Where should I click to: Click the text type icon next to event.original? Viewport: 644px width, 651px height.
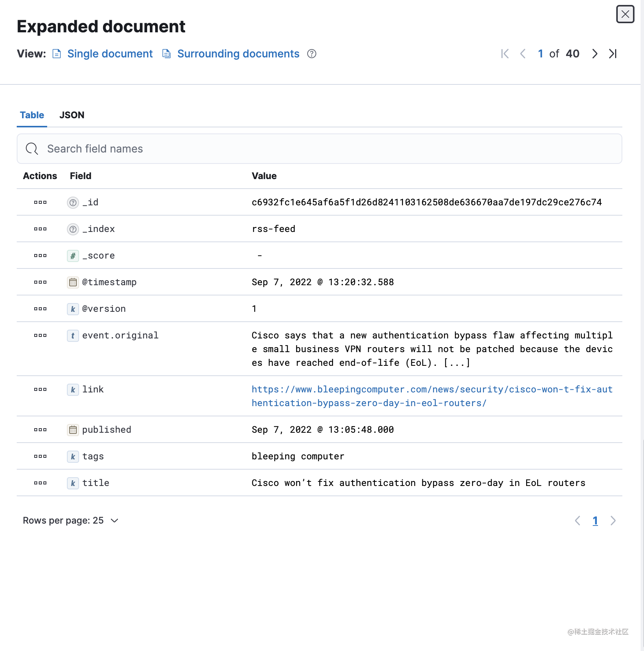[x=73, y=335]
